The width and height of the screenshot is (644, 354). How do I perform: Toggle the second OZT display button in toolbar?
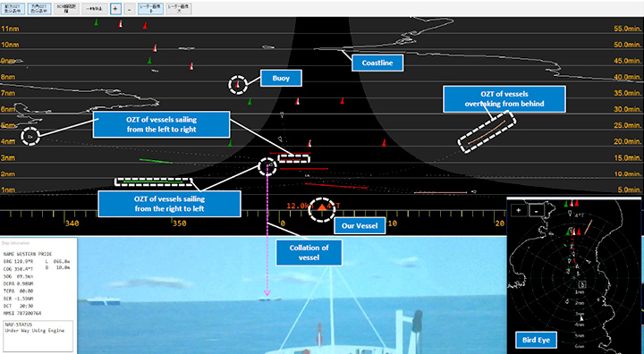pyautogui.click(x=40, y=9)
